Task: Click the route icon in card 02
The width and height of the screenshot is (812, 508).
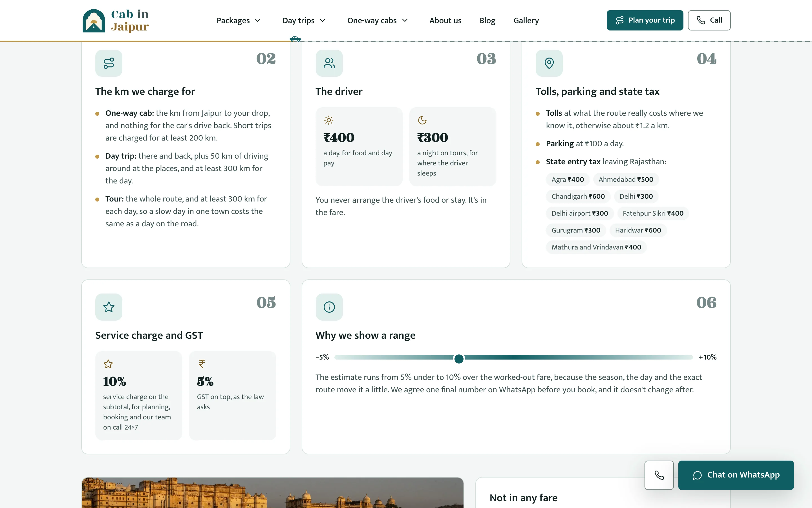Action: (x=109, y=63)
